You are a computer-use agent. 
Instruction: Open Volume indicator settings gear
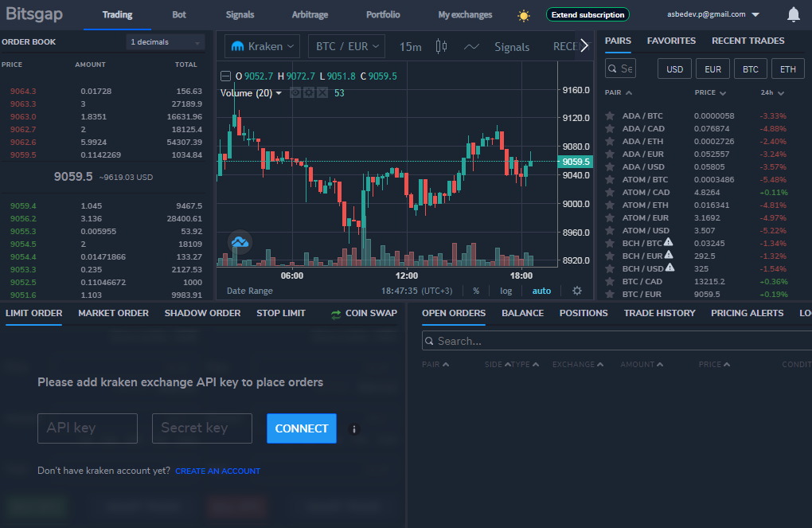(309, 92)
